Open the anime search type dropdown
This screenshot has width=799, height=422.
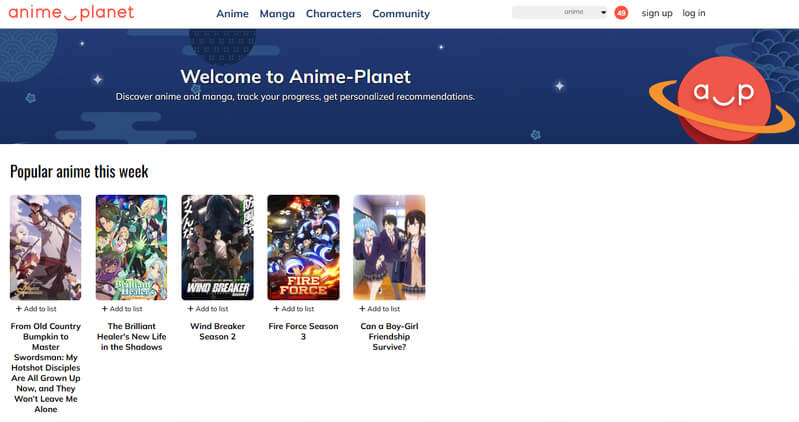[560, 13]
